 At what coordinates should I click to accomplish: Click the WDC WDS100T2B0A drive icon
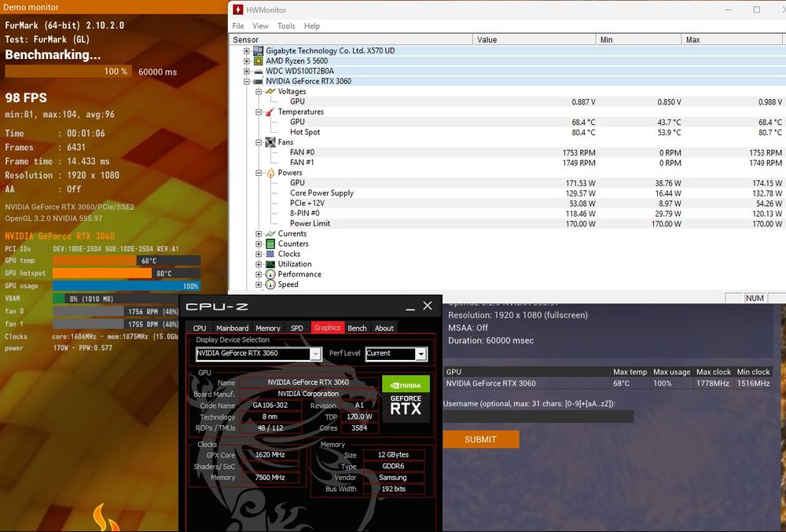[258, 72]
